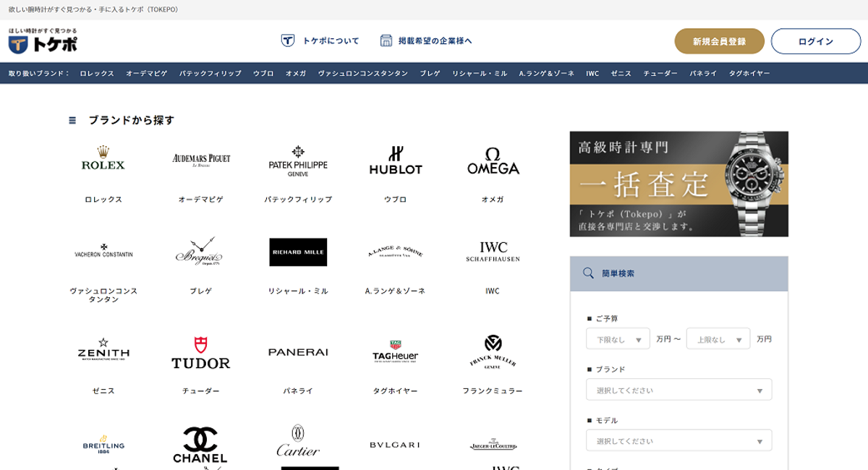The image size is (868, 470).
Task: Click the Chanel brand logo
Action: 200,444
